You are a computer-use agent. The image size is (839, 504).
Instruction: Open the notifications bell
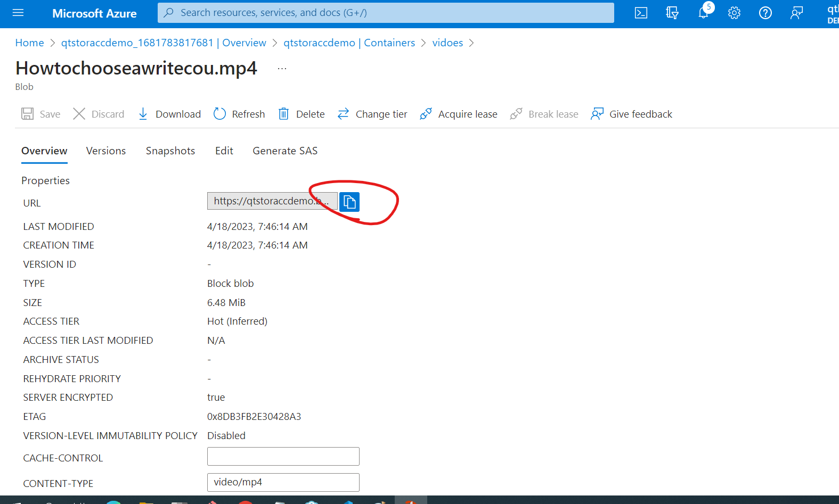tap(704, 13)
